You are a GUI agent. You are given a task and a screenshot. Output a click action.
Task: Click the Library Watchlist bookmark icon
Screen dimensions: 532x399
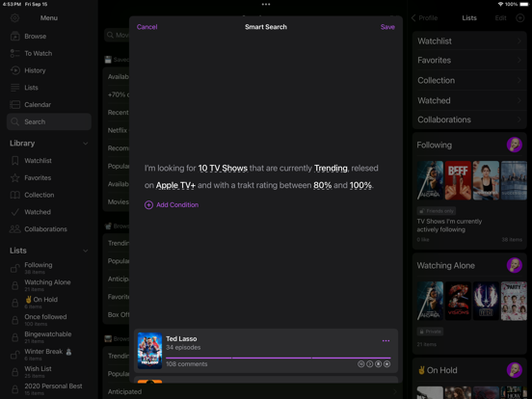pos(14,161)
